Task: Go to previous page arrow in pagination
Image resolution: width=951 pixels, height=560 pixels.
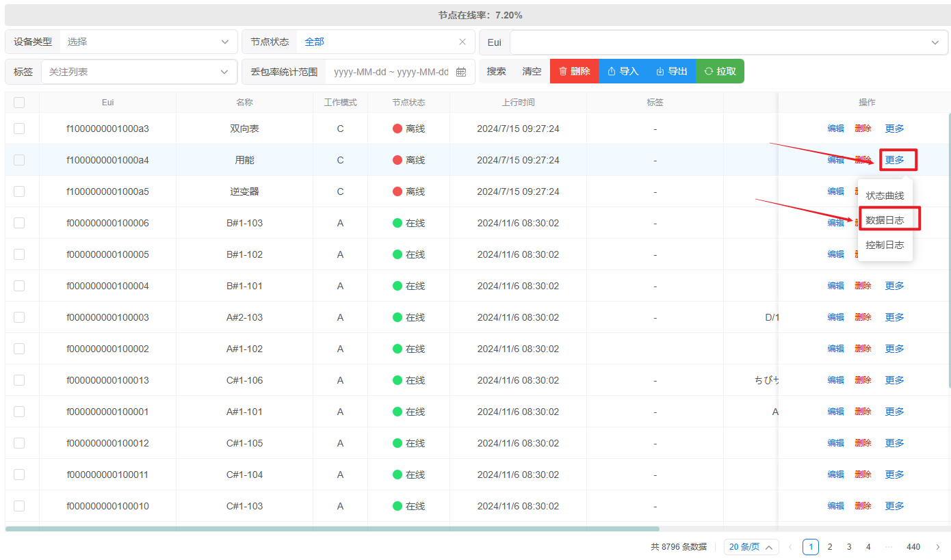Action: tap(790, 547)
